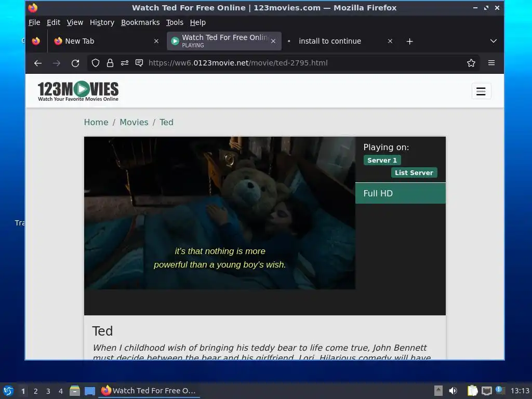Open the tracking protection shield icon
This screenshot has width=532, height=399.
coord(96,63)
